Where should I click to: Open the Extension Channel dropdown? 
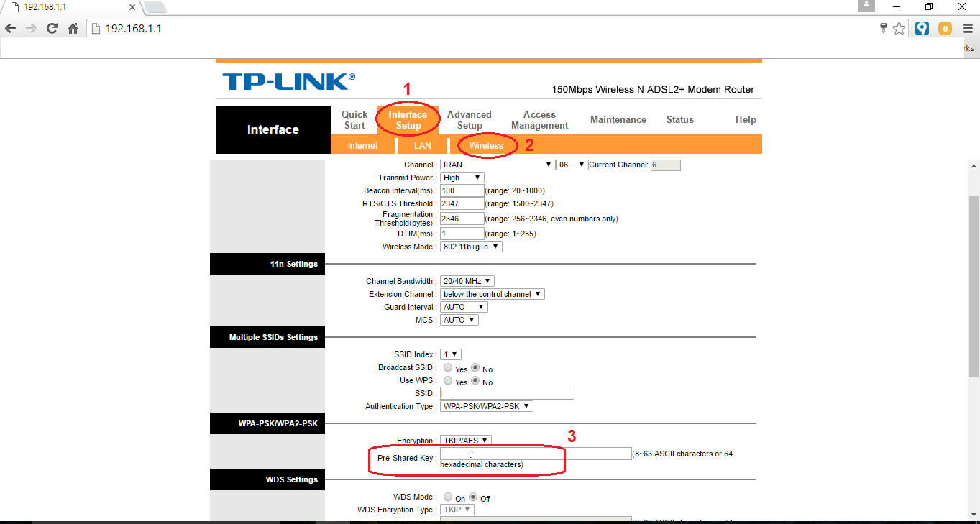pos(493,294)
